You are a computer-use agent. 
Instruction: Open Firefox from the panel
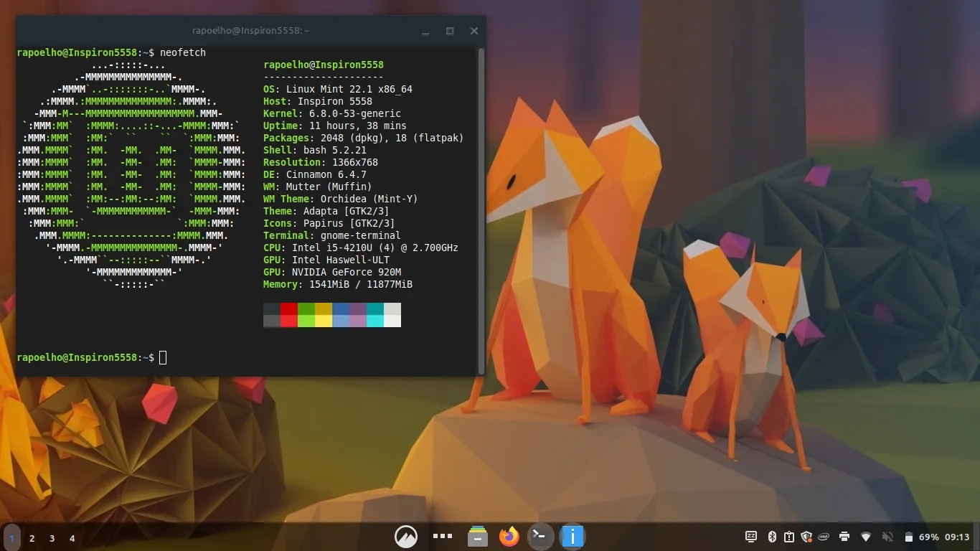(x=509, y=537)
